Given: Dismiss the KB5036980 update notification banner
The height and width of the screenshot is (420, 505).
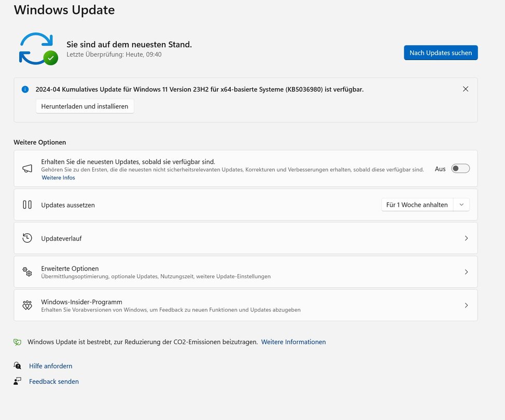Looking at the screenshot, I should click(465, 89).
